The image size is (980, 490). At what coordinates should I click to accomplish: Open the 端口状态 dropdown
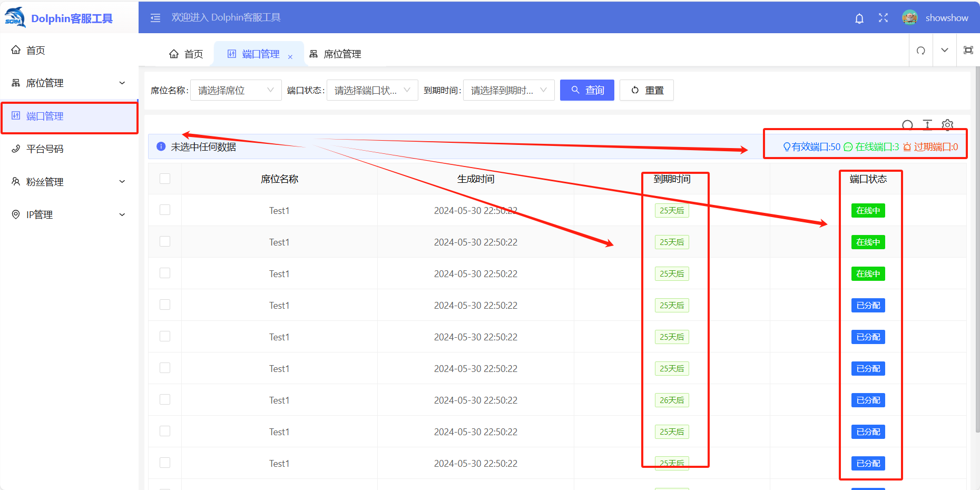pos(372,91)
